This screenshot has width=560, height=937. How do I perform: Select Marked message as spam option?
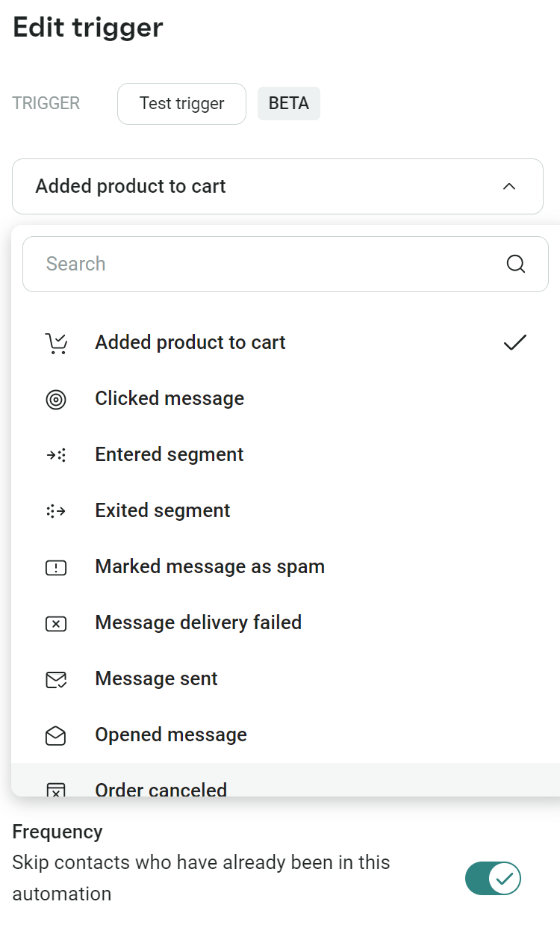tap(285, 566)
